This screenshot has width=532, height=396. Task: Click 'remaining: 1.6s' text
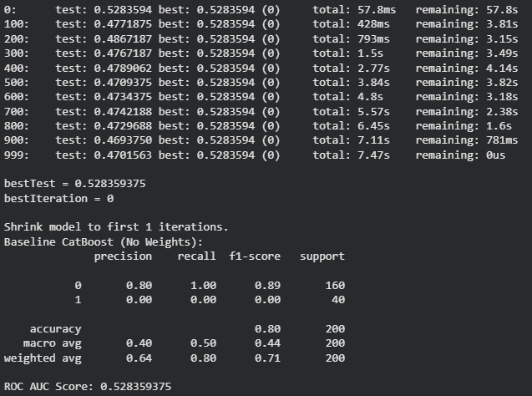pos(464,126)
